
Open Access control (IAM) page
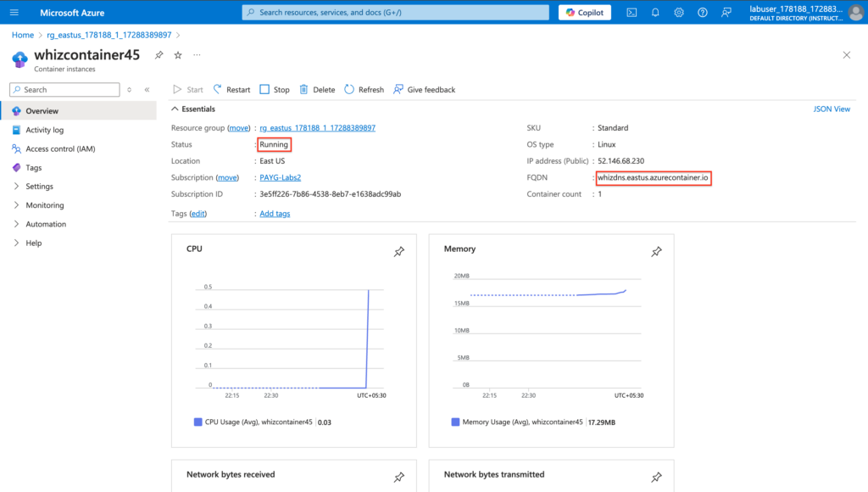tap(60, 149)
